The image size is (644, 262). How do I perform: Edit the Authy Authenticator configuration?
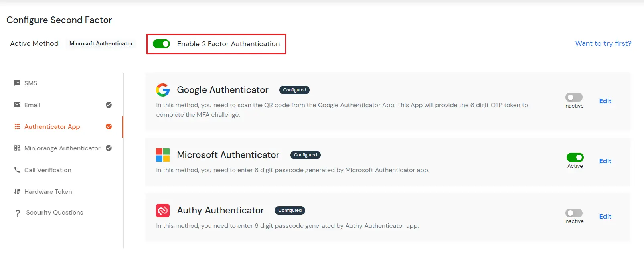coord(605,217)
